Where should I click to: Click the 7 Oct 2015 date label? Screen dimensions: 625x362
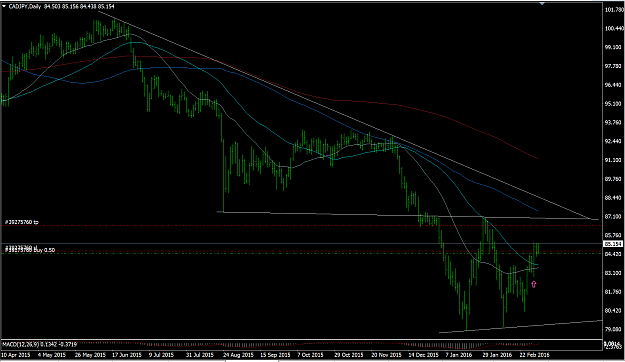tap(311, 355)
